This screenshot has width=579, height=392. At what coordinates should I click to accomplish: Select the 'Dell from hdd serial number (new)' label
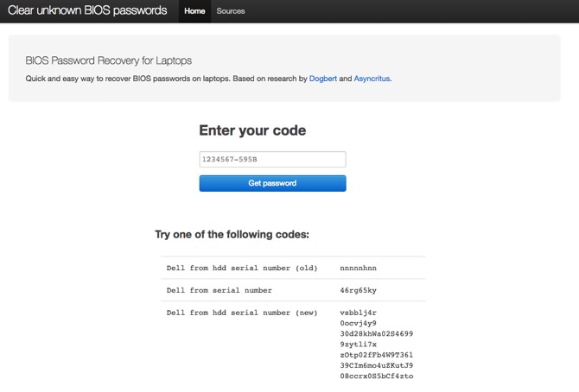[242, 313]
